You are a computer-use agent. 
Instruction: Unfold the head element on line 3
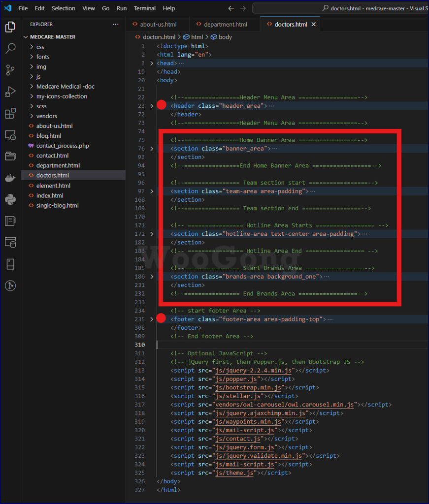[x=152, y=63]
